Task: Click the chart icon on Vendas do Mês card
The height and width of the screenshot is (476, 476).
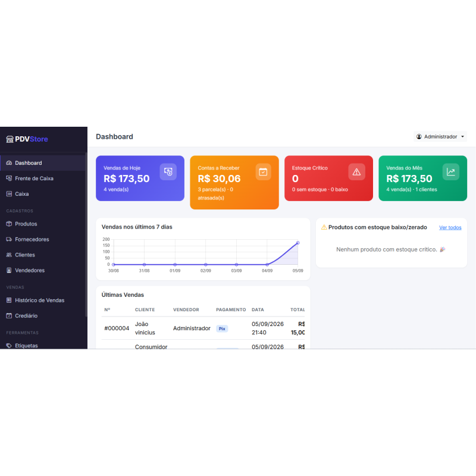Action: 451,172
